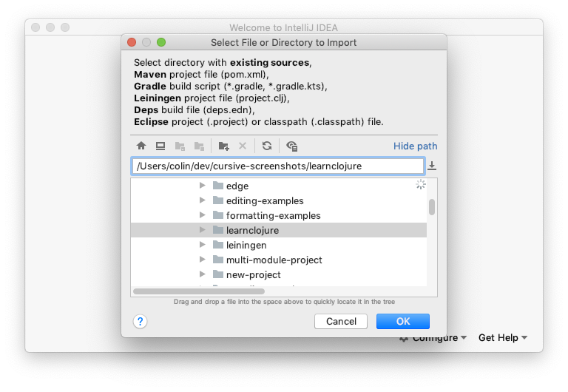Click into the directory path field
Viewport: 568px width, 392px height.
[x=277, y=166]
